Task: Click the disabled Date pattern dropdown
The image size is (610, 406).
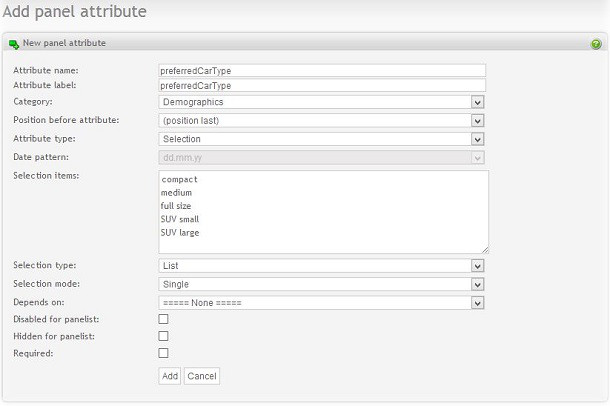Action: coord(321,157)
